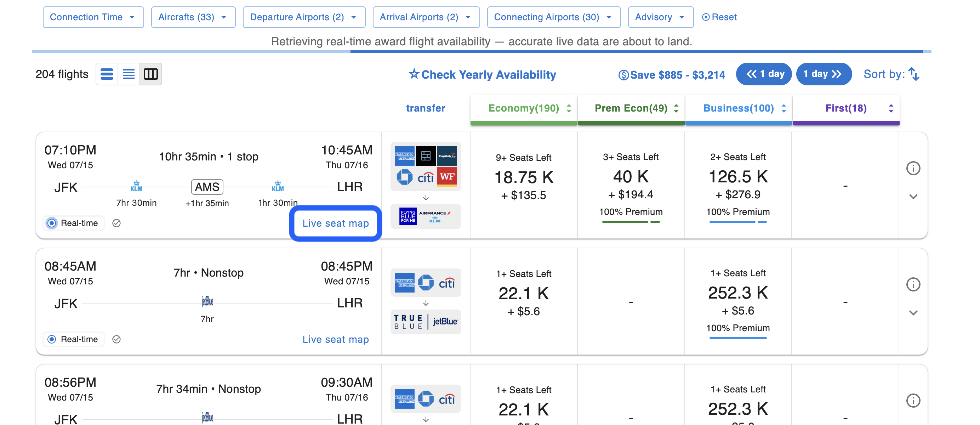
Task: Toggle Real-time radio on 08:45AM flight
Action: point(52,339)
